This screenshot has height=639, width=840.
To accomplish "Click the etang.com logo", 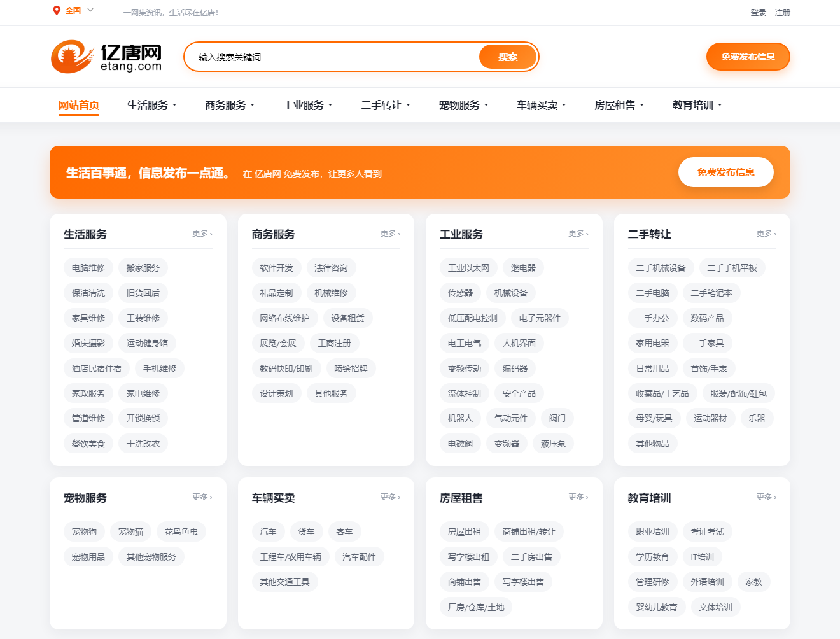I will pyautogui.click(x=106, y=57).
